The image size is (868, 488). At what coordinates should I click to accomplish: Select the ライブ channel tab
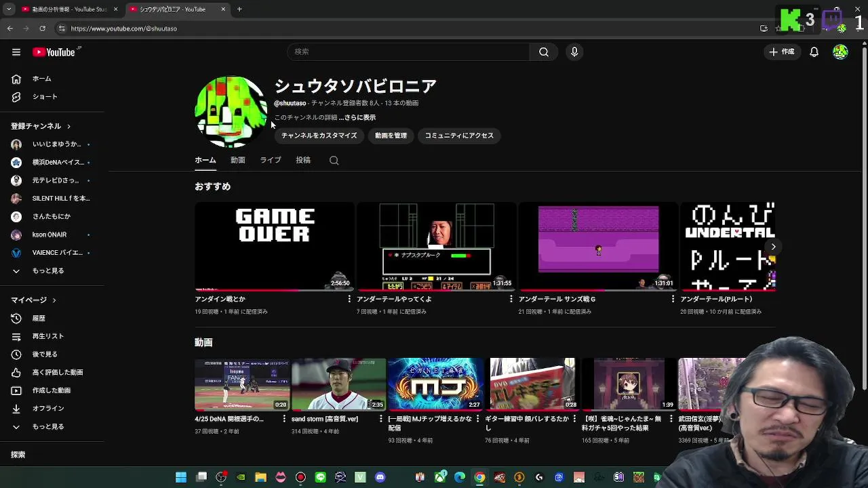271,160
